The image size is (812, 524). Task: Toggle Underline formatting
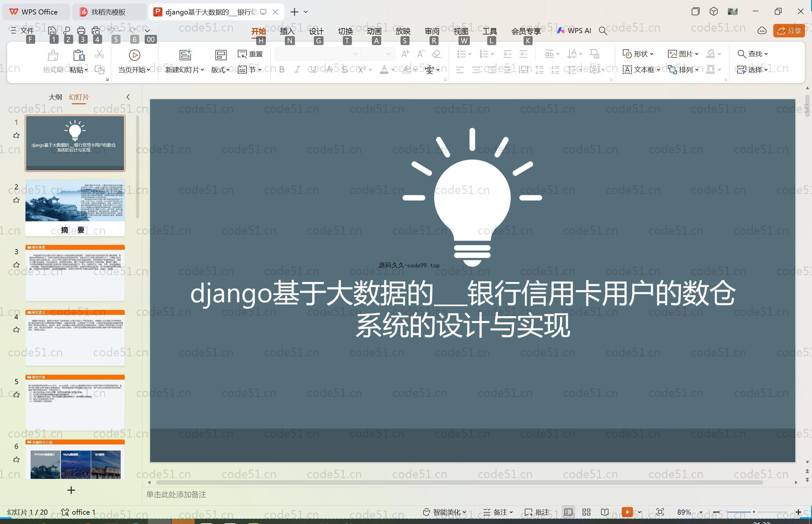click(313, 70)
